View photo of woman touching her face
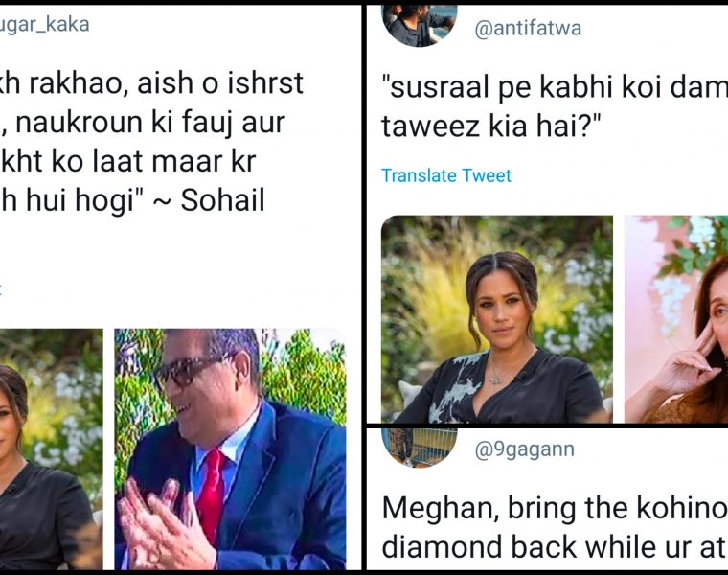Screen dimensions: 728x575 click(676, 319)
